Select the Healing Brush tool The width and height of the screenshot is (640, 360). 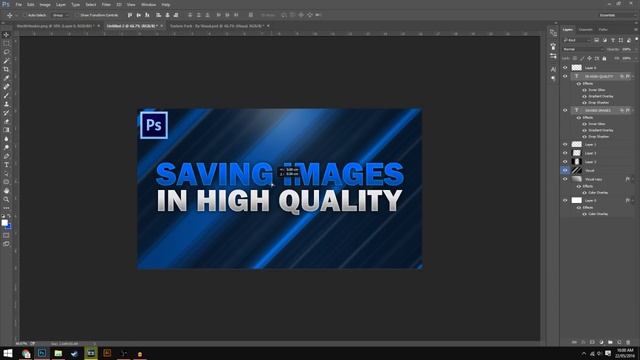tap(6, 87)
